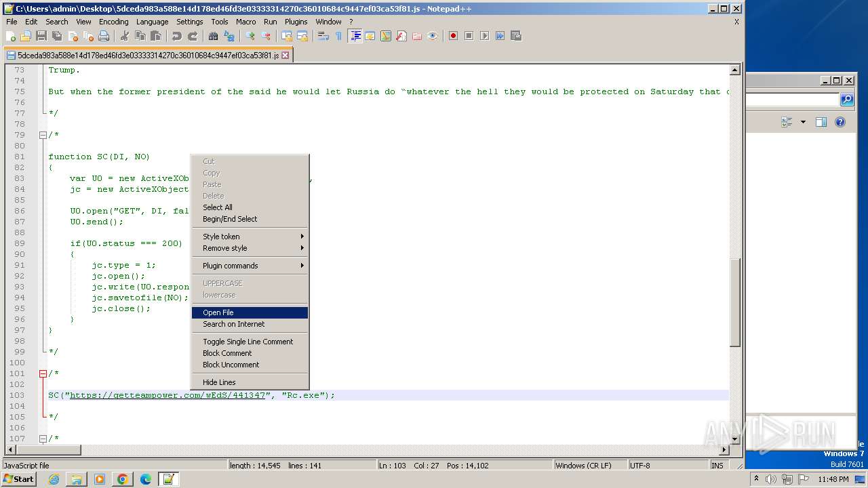
Task: Collapse the comment fold at line 101
Action: [43, 373]
